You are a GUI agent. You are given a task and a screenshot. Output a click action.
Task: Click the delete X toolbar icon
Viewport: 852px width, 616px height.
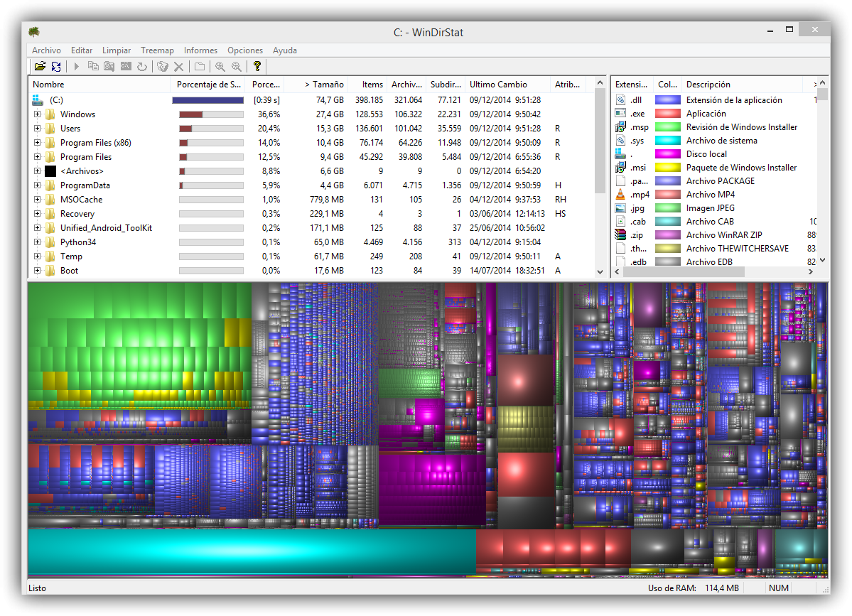click(178, 66)
